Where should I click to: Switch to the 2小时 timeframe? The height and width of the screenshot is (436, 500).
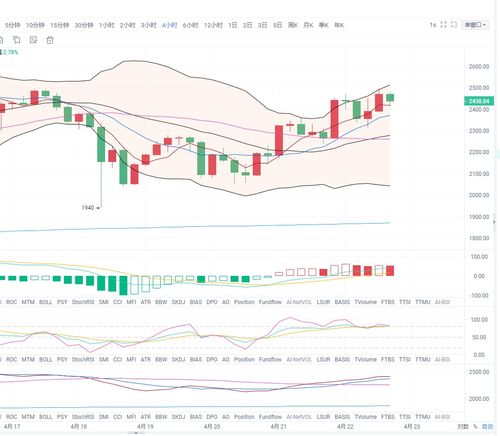128,25
